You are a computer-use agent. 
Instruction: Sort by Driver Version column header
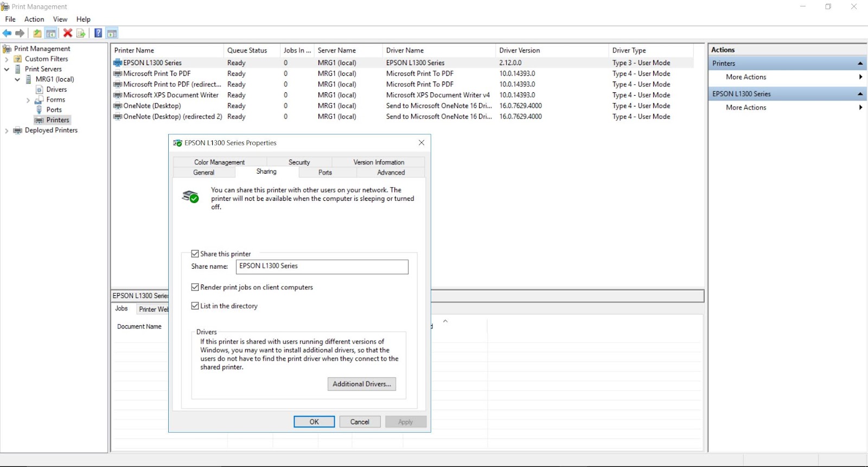[x=552, y=51]
